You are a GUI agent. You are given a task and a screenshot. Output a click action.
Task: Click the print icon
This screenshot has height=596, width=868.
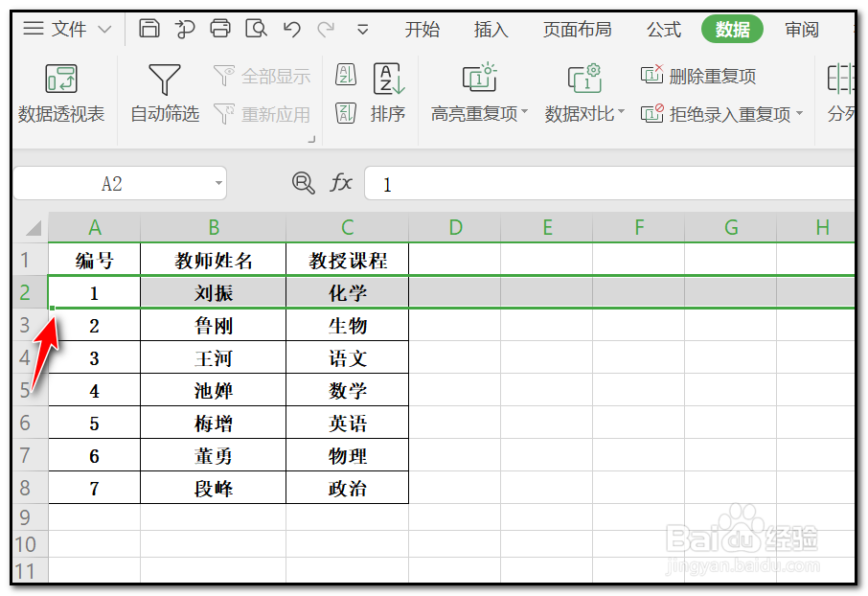pyautogui.click(x=219, y=28)
